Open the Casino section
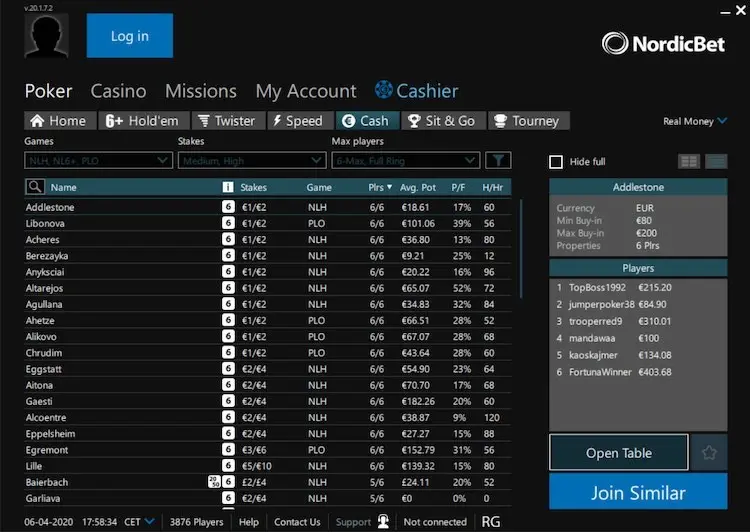Image resolution: width=750 pixels, height=532 pixels. click(118, 91)
